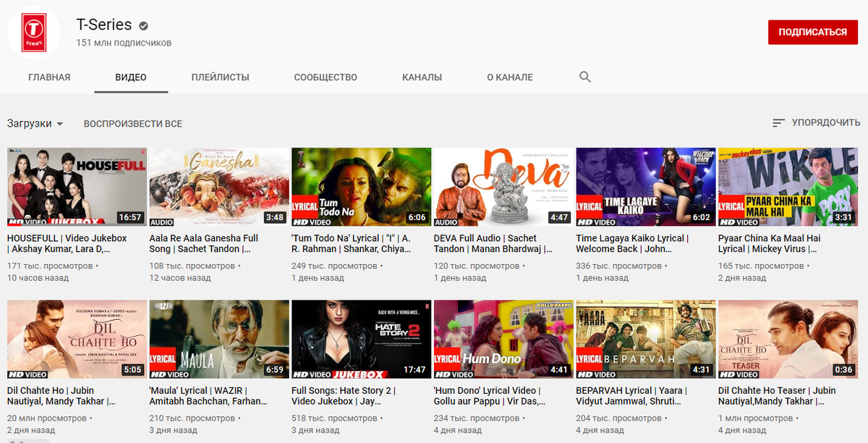Open the Aala Re Aala Ganesha thumbnail
Image resolution: width=868 pixels, height=443 pixels.
coord(218,187)
